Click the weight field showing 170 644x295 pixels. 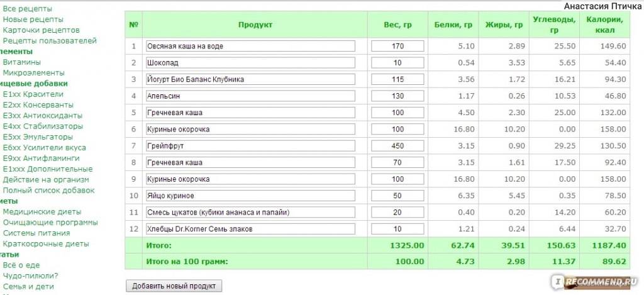(x=397, y=46)
